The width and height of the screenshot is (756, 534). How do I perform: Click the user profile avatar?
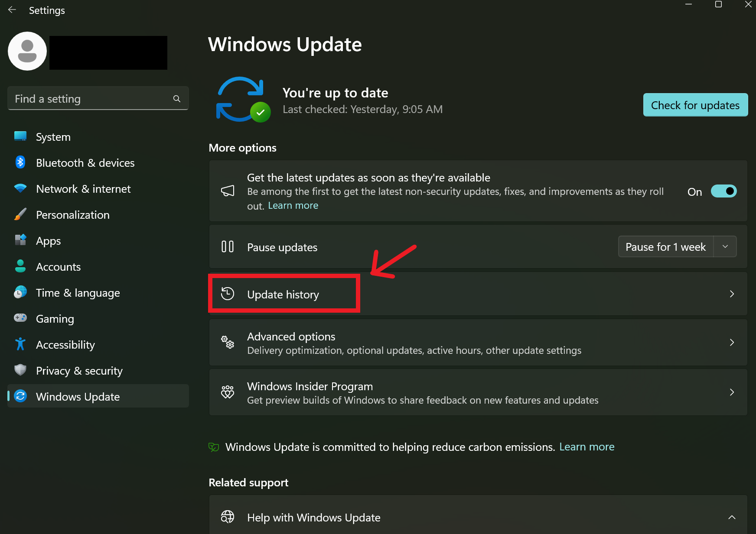(27, 51)
